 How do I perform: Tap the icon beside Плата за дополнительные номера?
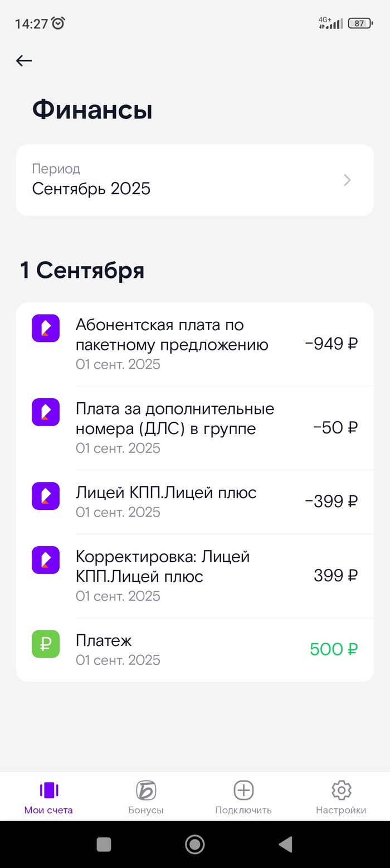[x=46, y=412]
